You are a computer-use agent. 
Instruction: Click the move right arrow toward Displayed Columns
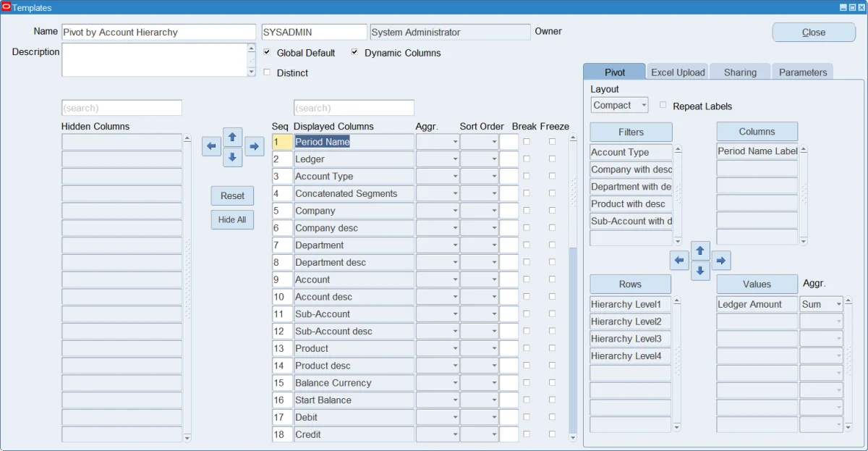254,146
